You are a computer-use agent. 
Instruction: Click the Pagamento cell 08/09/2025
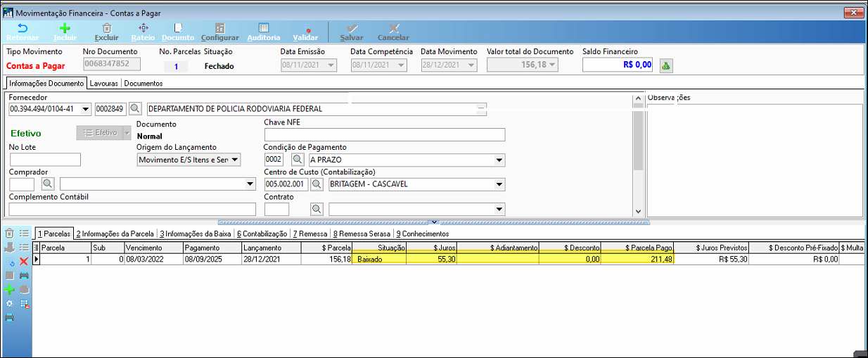coord(212,260)
